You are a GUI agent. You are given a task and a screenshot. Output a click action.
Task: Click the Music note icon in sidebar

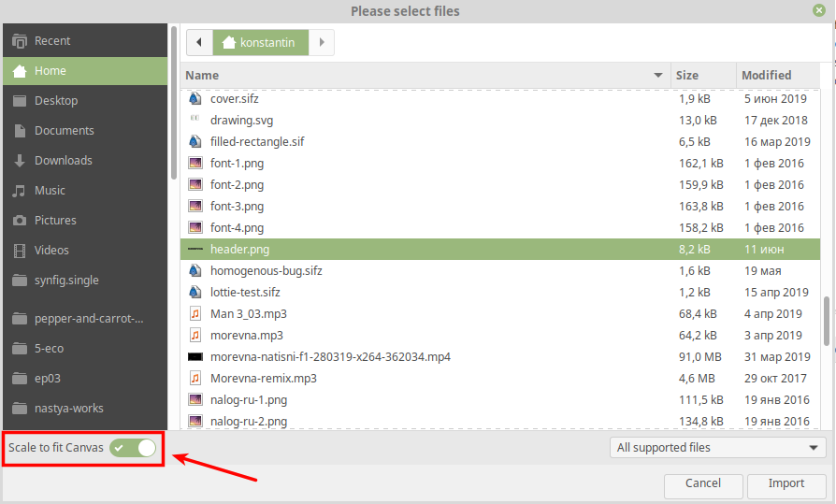(x=19, y=191)
